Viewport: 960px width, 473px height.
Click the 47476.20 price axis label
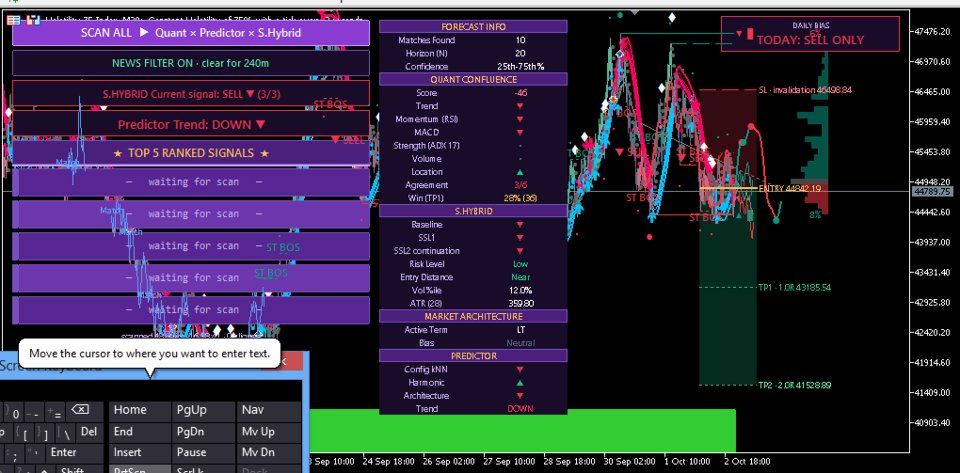(x=933, y=31)
